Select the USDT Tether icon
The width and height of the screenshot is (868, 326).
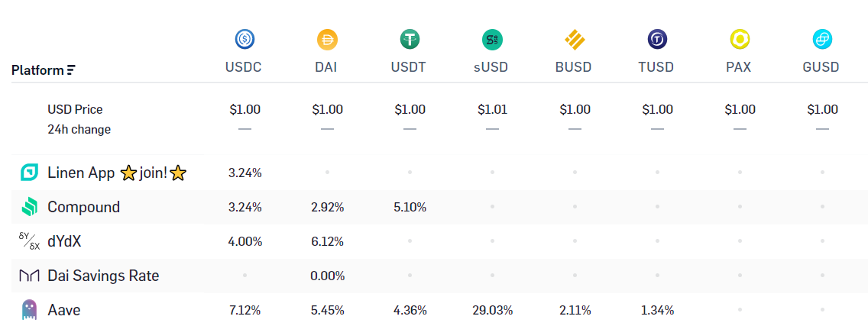410,39
